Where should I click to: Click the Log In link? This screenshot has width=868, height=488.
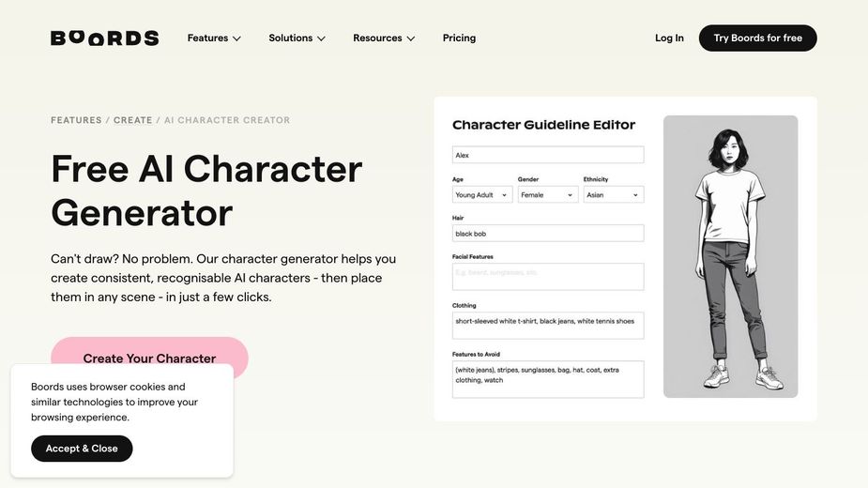click(669, 38)
